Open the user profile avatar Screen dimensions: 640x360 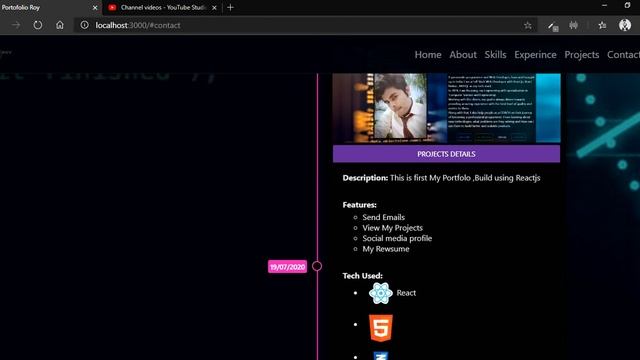click(x=624, y=25)
